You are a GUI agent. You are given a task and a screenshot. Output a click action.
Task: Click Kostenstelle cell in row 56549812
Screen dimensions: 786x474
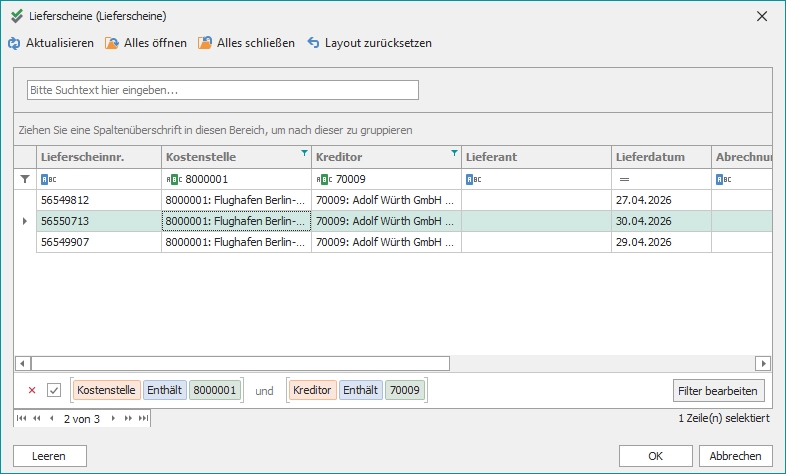click(236, 200)
